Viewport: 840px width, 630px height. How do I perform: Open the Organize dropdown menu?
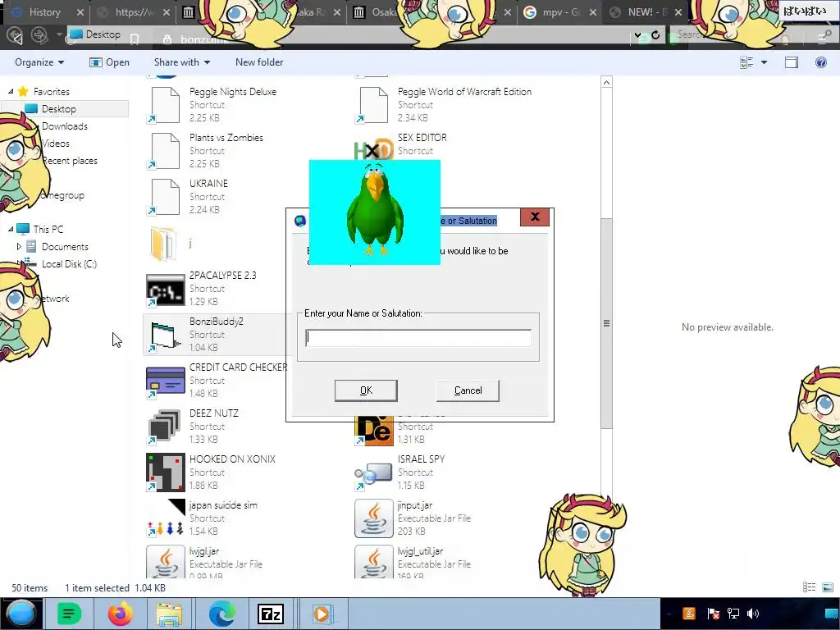click(x=39, y=62)
